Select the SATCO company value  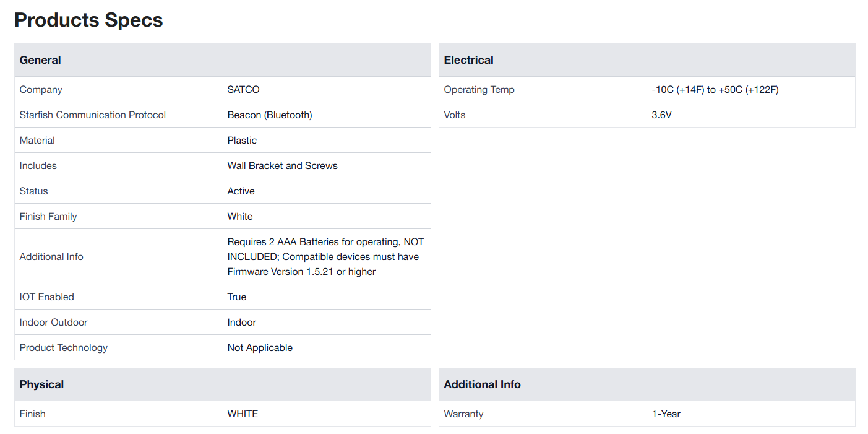click(x=243, y=90)
